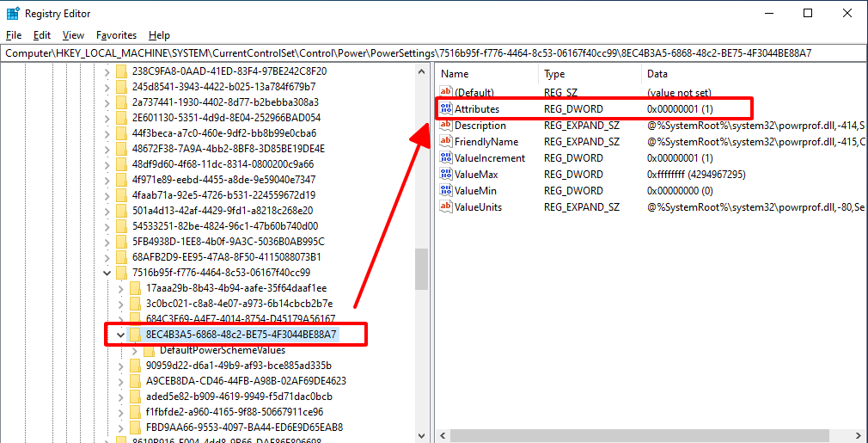
Task: Open the Help menu
Action: [x=159, y=35]
